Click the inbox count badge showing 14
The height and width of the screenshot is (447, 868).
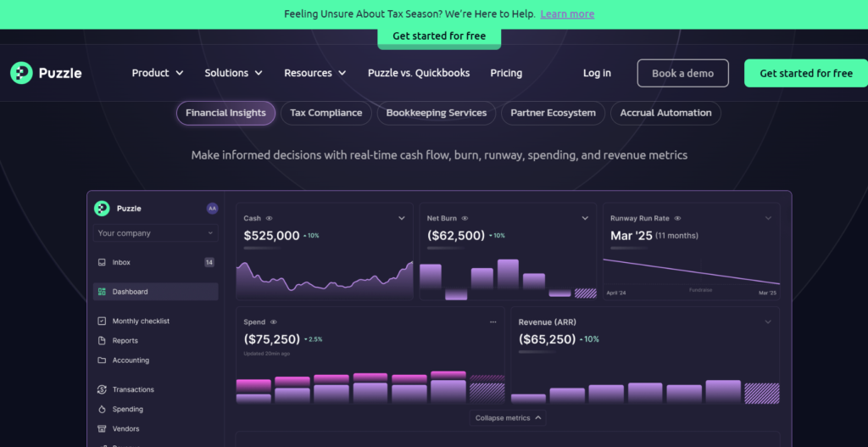pos(209,263)
